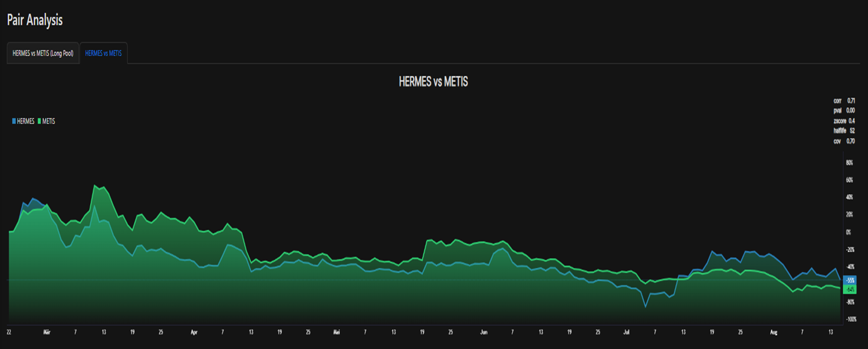This screenshot has width=868, height=349.
Task: Click the blue HERMES legend color square
Action: coord(14,122)
